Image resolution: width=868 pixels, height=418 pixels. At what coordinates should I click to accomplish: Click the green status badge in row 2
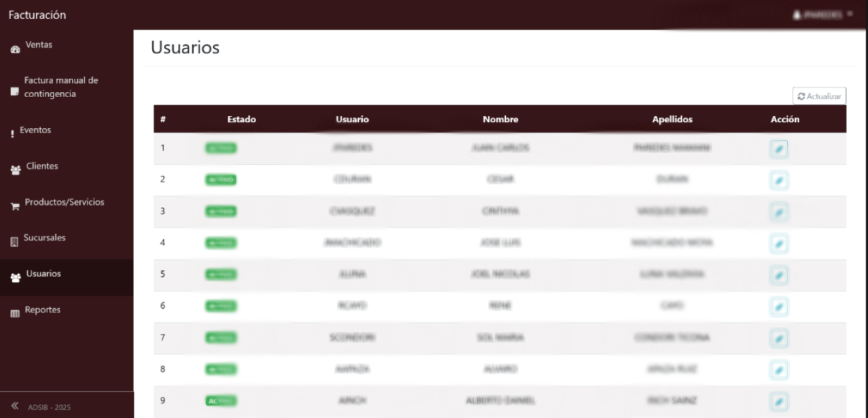(x=220, y=180)
